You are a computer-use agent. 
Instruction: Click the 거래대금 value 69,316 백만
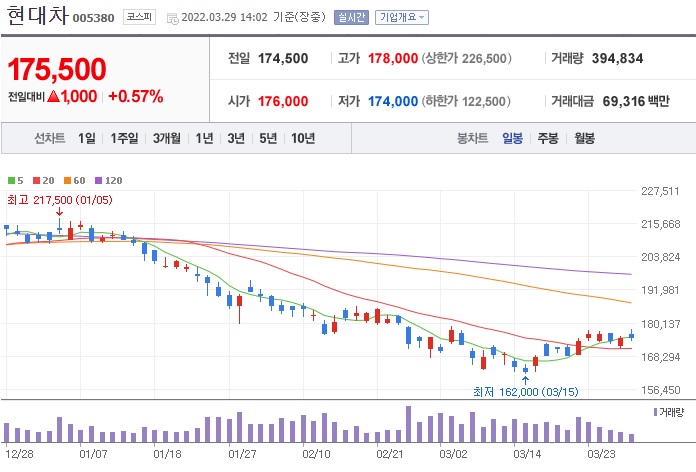pyautogui.click(x=636, y=101)
